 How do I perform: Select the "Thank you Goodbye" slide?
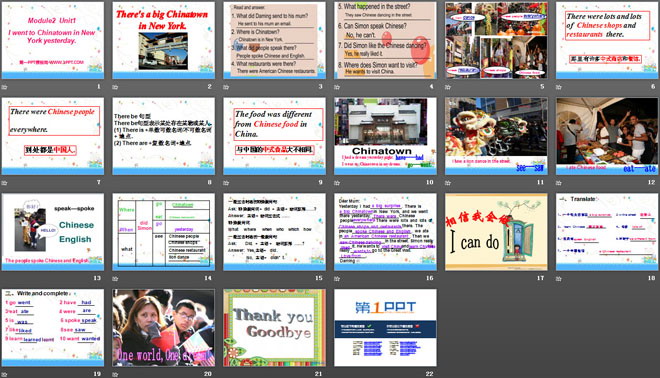click(274, 327)
